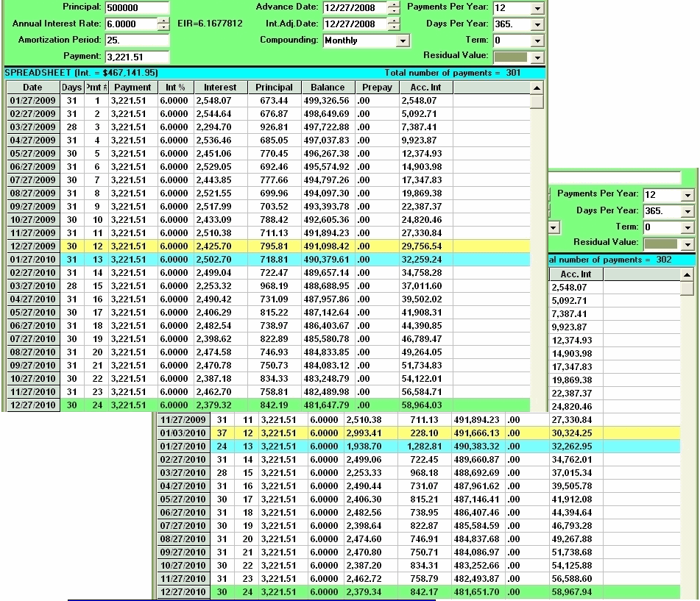Open the Compounding dropdown showing Monthly

click(402, 41)
